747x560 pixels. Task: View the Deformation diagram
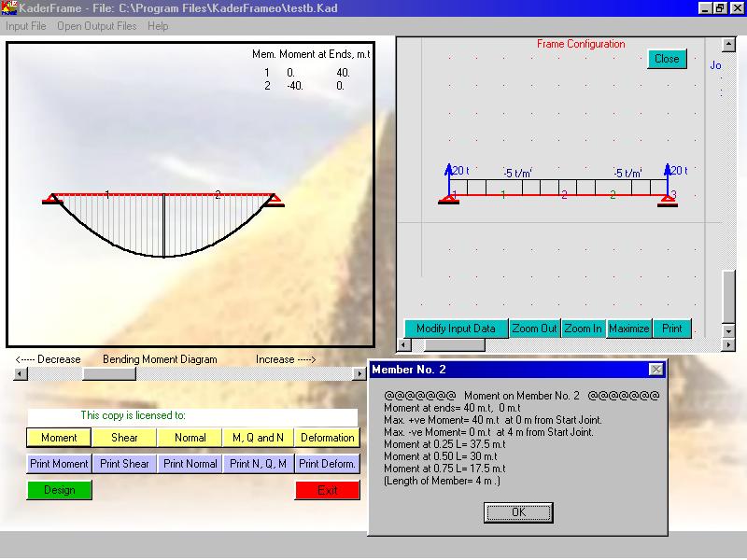(x=327, y=437)
